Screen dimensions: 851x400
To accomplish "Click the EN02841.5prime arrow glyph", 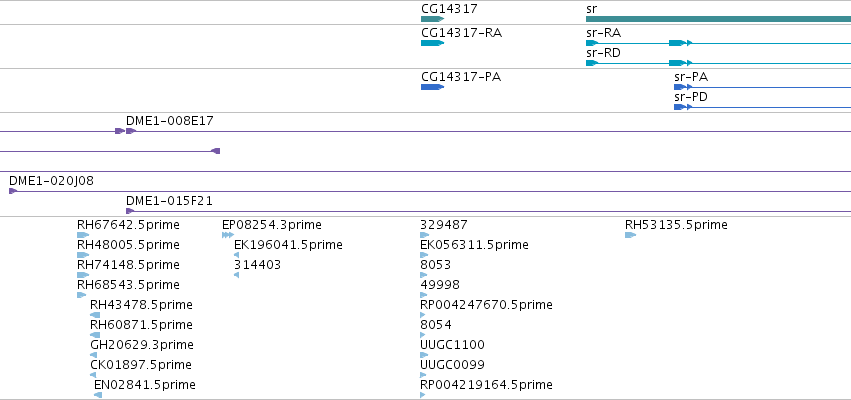I will point(98,395).
